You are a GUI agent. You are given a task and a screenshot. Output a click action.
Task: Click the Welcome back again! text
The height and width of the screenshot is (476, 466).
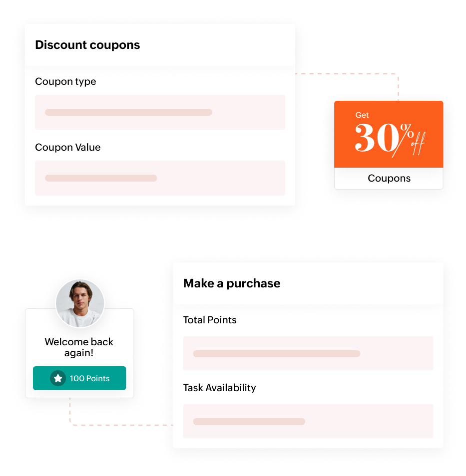pyautogui.click(x=79, y=347)
